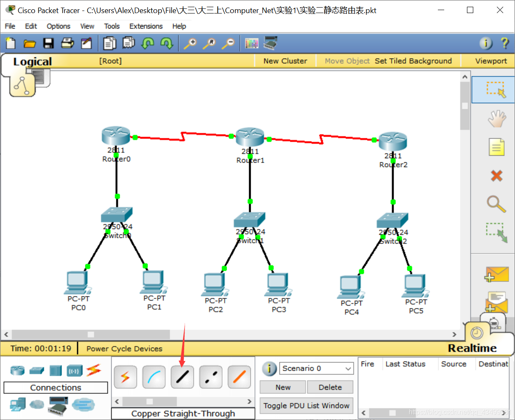Click the Zoom In magnifier icon

pyautogui.click(x=190, y=43)
